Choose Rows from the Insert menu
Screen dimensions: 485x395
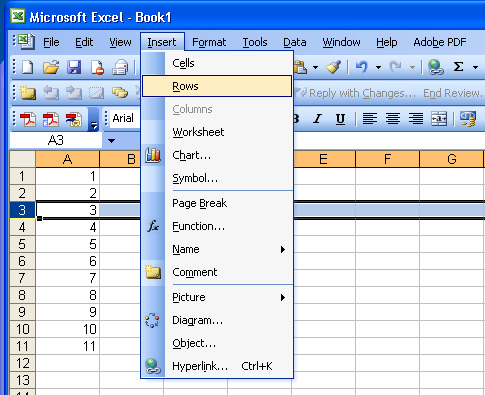[217, 86]
